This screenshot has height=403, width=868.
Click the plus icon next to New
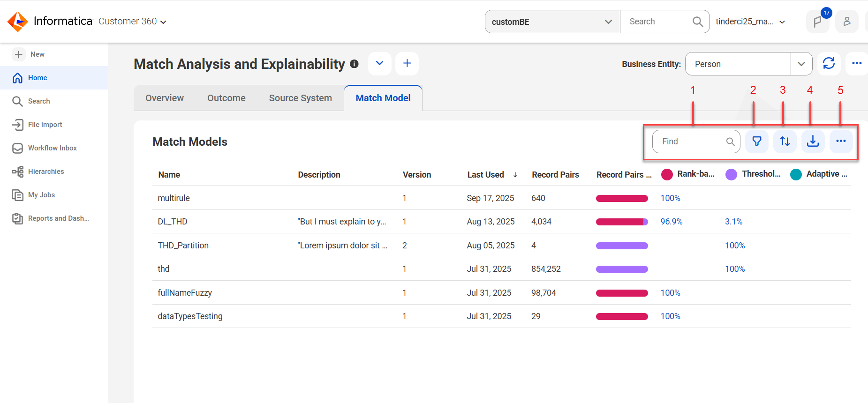[18, 54]
